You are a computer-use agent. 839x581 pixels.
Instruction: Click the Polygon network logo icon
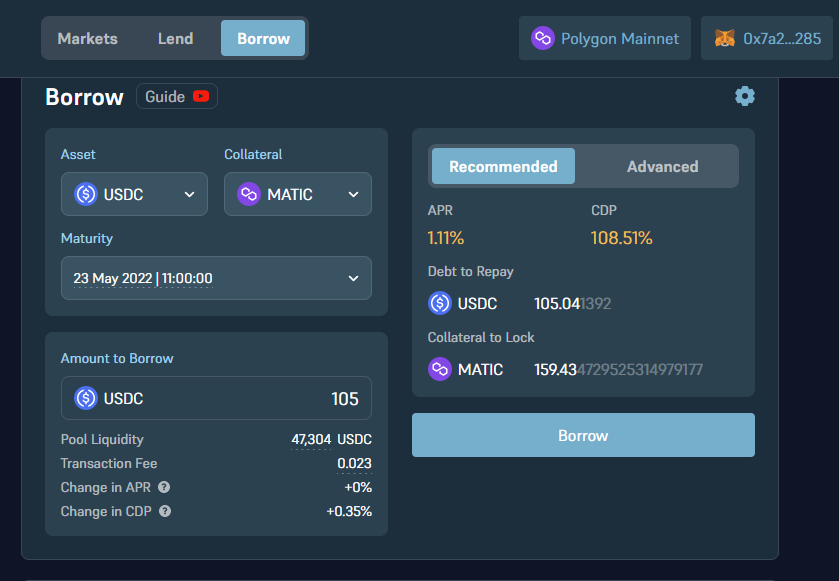(x=543, y=39)
